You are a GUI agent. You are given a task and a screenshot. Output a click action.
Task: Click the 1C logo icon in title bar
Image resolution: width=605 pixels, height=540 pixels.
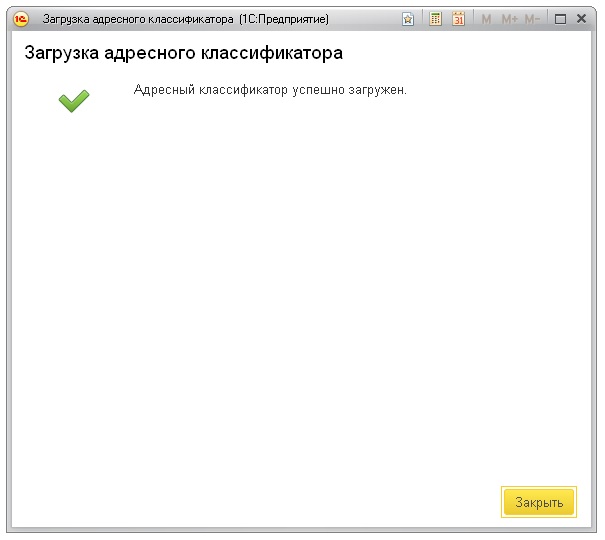pos(21,19)
